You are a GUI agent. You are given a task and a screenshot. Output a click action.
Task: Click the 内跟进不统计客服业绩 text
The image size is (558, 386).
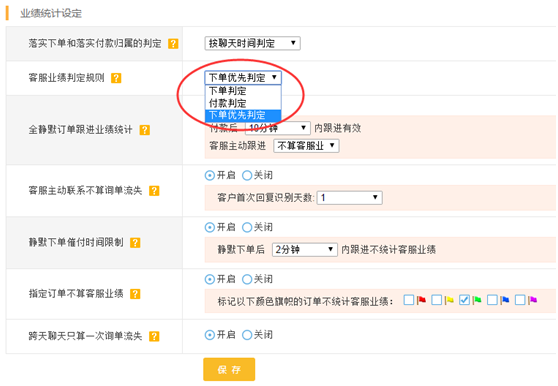point(388,250)
